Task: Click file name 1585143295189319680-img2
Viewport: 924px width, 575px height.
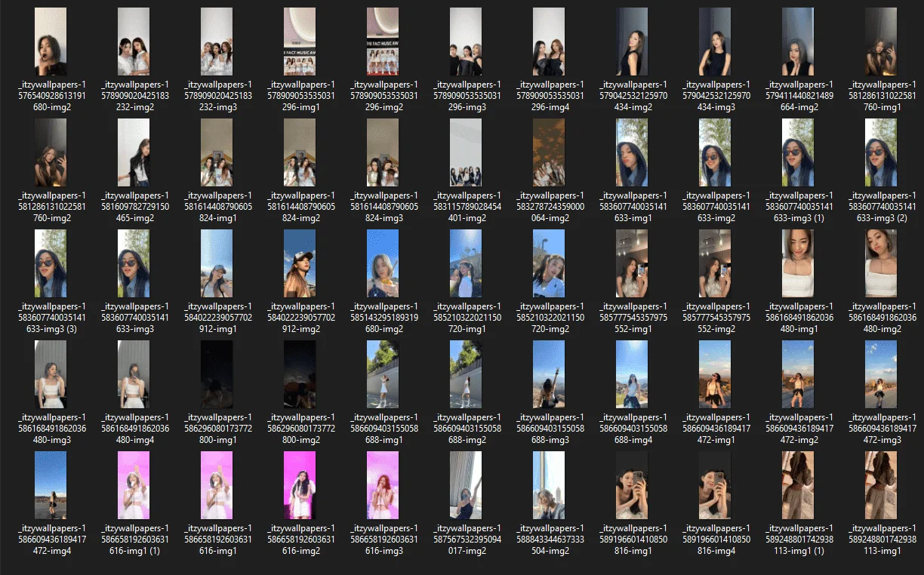Action: coord(383,318)
